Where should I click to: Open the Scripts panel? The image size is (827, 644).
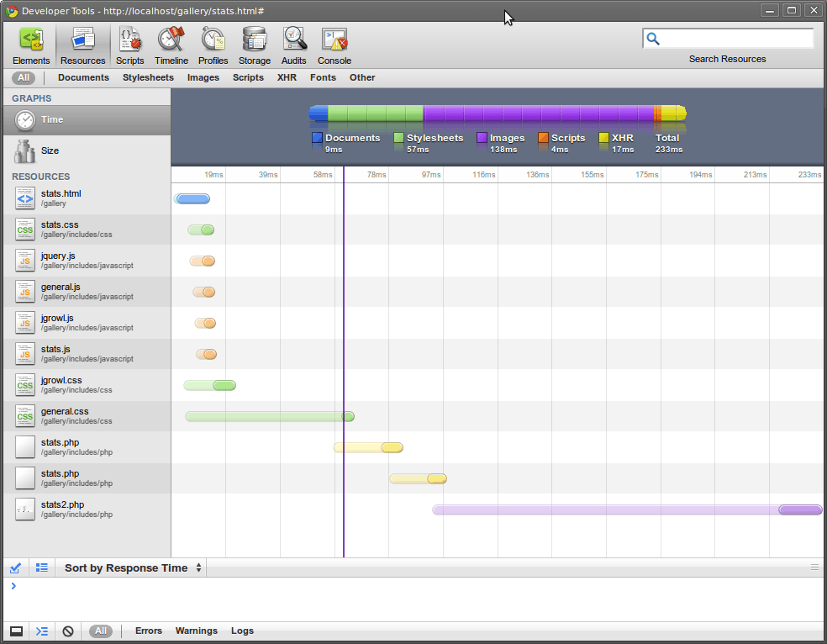point(129,46)
